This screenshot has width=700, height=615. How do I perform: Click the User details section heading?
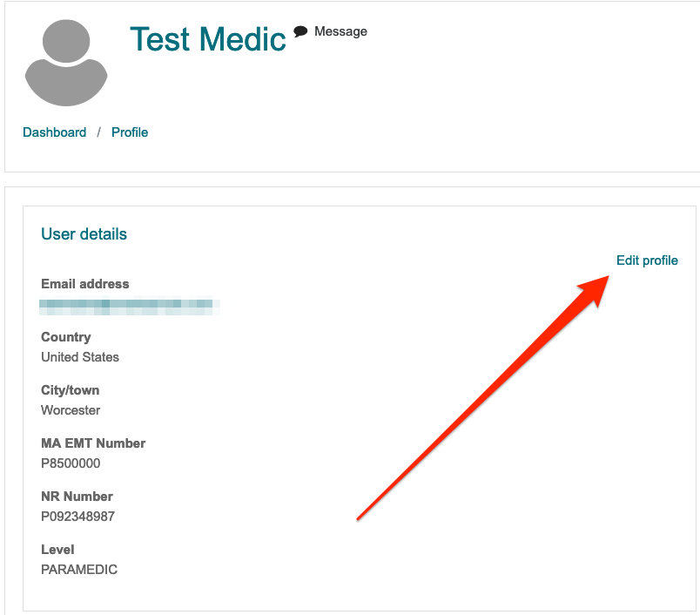pyautogui.click(x=84, y=234)
